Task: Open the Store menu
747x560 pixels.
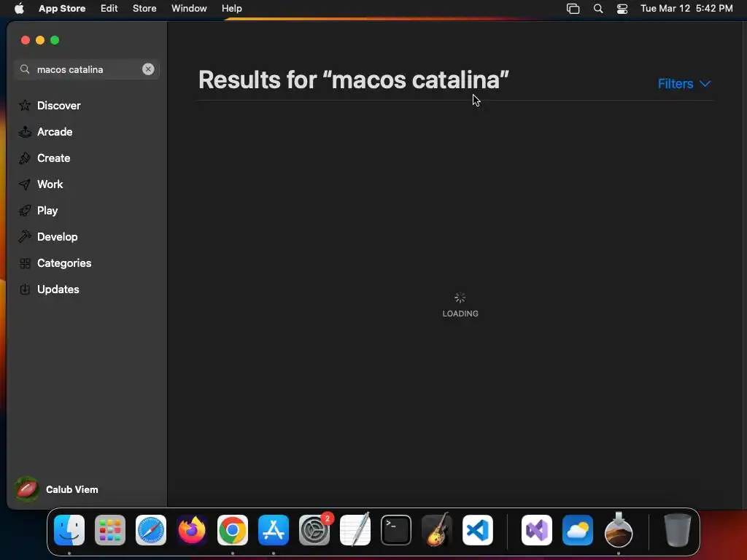Action: (x=144, y=8)
